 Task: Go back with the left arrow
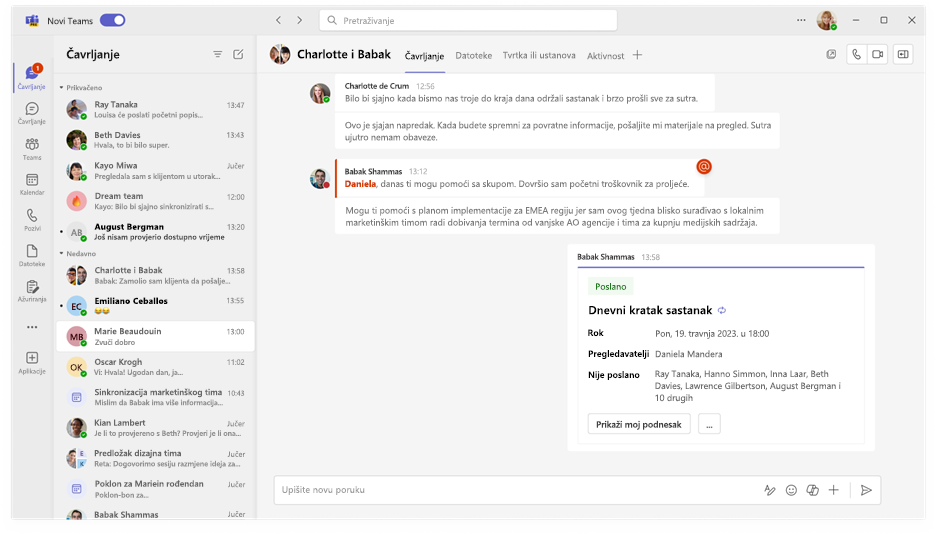278,20
